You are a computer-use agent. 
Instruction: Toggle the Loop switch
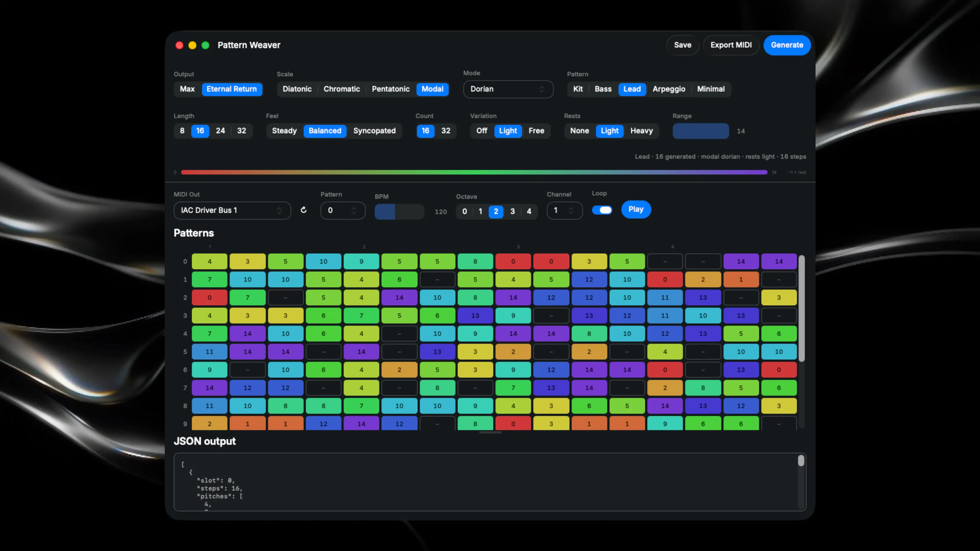click(x=602, y=210)
